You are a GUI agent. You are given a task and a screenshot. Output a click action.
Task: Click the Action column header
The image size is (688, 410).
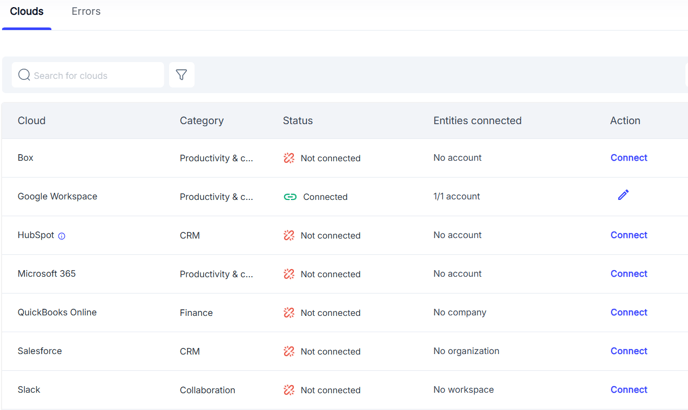(x=625, y=120)
